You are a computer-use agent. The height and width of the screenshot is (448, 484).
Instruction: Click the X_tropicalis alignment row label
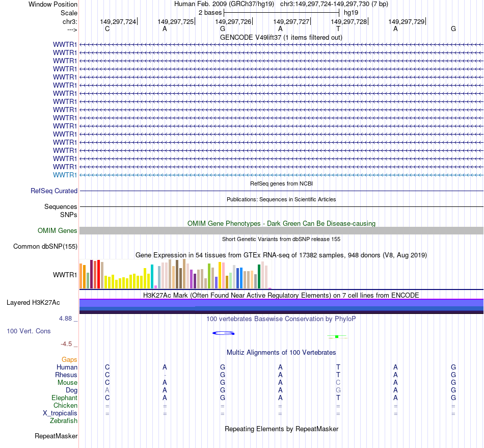tap(60, 413)
